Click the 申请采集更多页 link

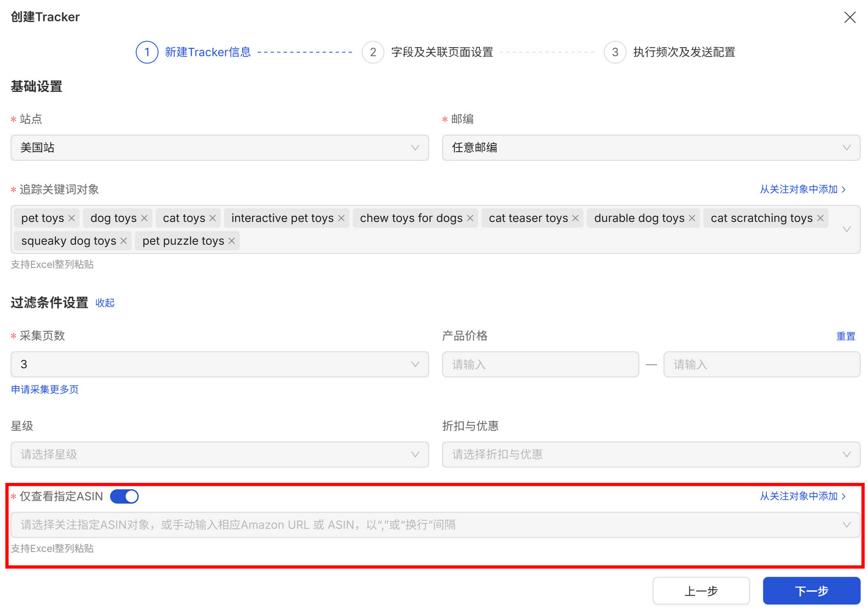click(x=45, y=390)
